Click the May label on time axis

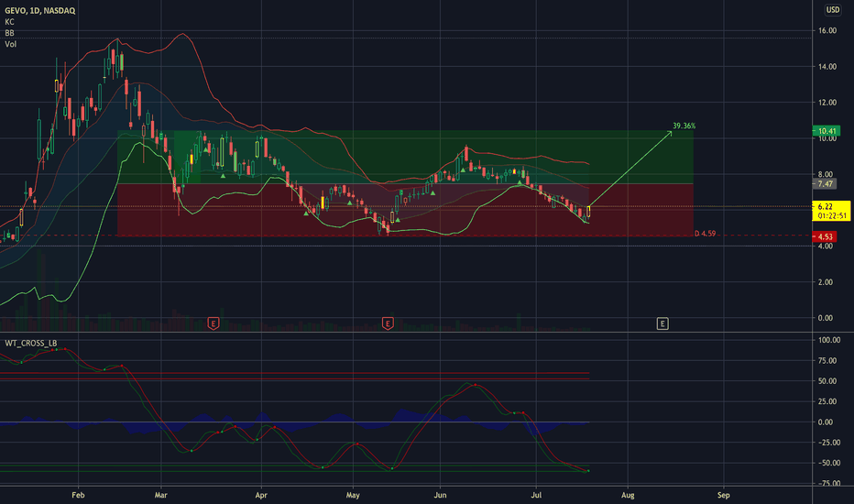point(353,495)
